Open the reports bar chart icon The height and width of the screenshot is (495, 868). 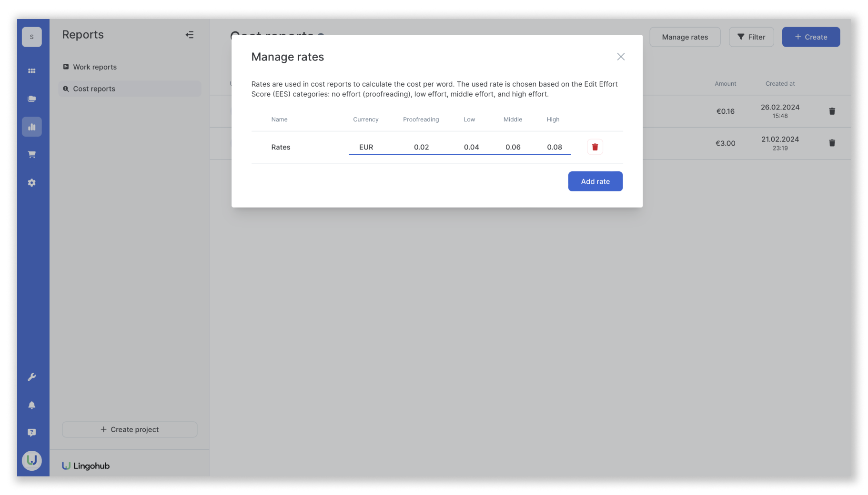tap(32, 127)
